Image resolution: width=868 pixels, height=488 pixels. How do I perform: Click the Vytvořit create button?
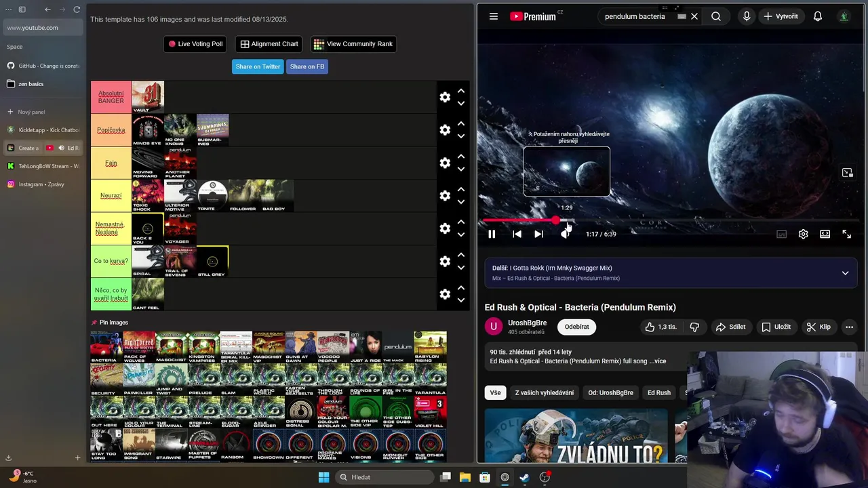(x=781, y=16)
